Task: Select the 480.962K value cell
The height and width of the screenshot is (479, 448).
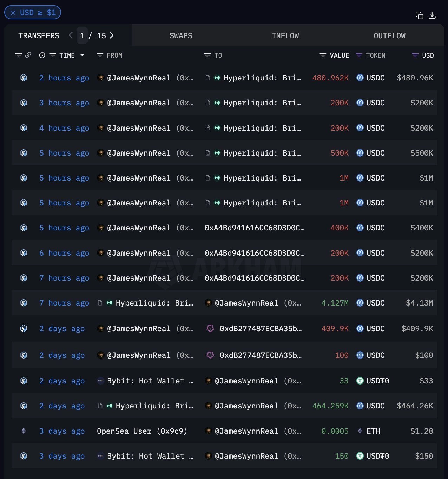Action: [330, 78]
